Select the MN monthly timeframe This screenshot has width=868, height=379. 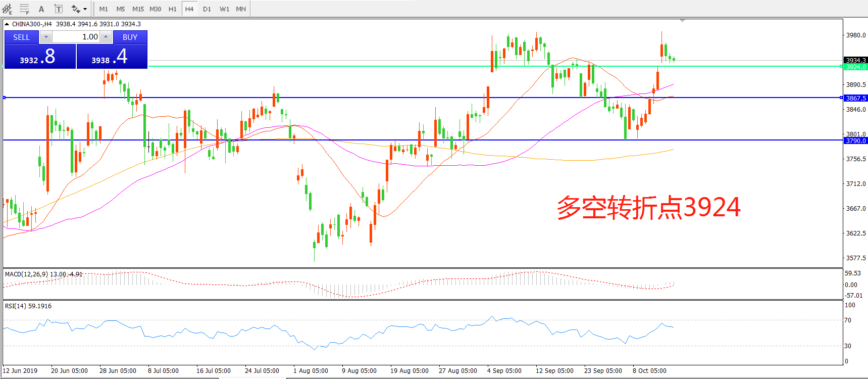pyautogui.click(x=241, y=9)
